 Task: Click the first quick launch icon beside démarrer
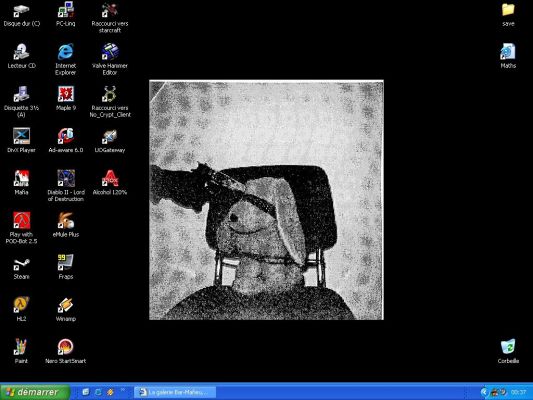86,392
